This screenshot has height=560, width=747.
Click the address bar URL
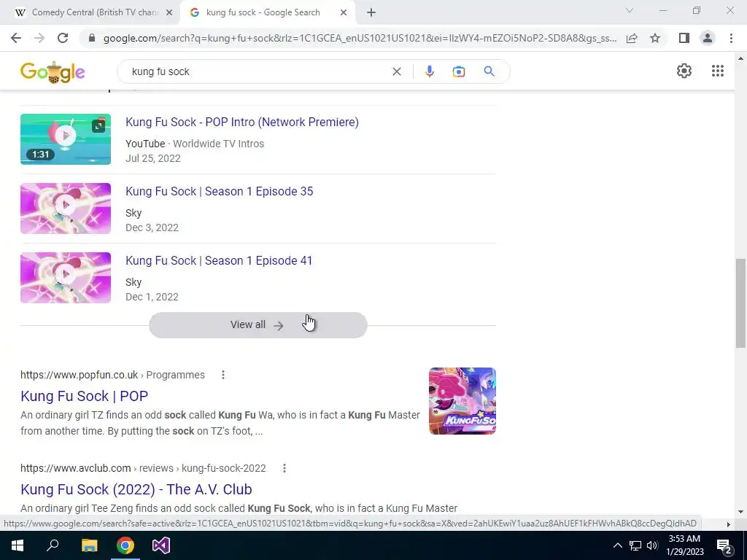point(360,38)
